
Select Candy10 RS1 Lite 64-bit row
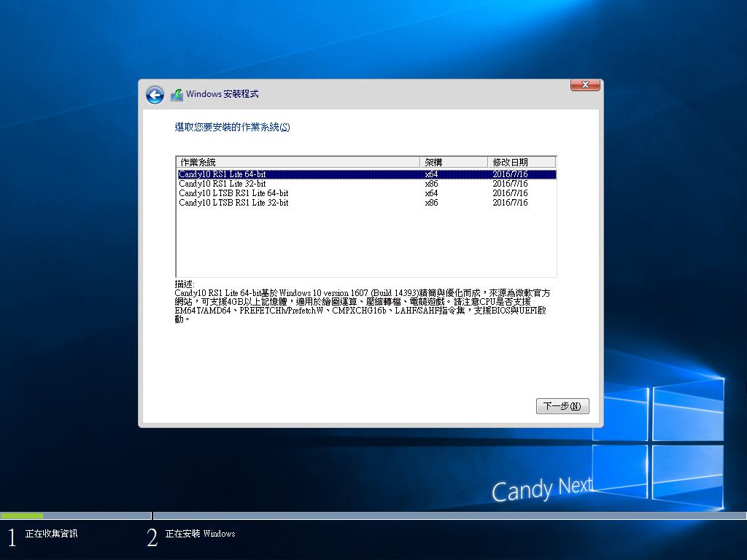pyautogui.click(x=366, y=174)
